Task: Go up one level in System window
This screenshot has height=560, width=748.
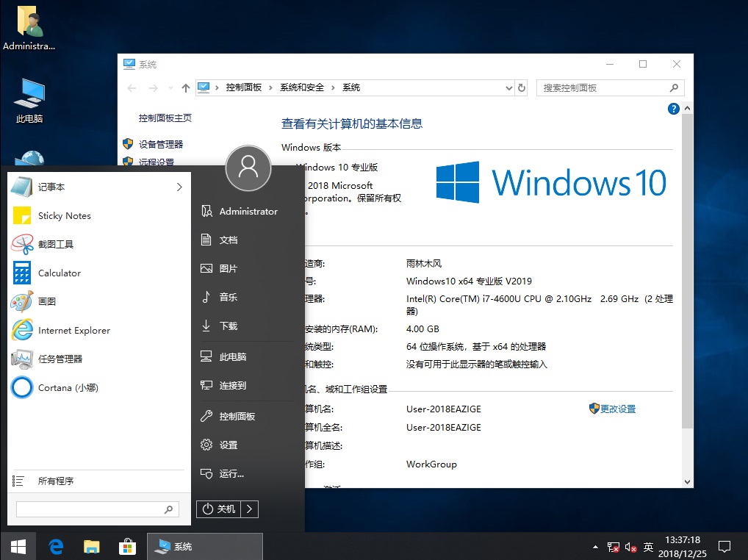Action: (186, 87)
